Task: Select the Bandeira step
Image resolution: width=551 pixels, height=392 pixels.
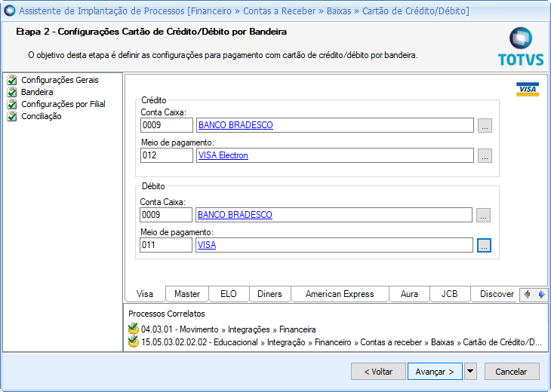Action: [x=37, y=92]
